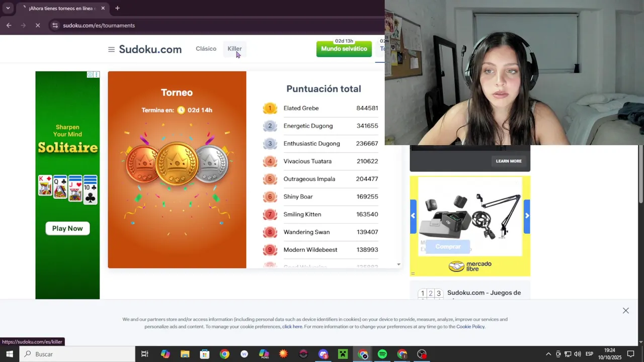This screenshot has width=644, height=362.
Task: Open the notifications center icon
Action: [x=630, y=354]
